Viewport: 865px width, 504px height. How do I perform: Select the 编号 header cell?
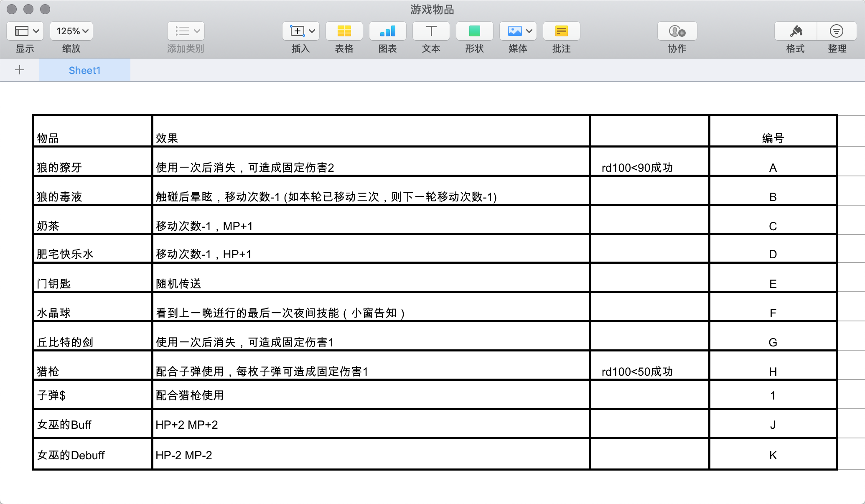773,131
